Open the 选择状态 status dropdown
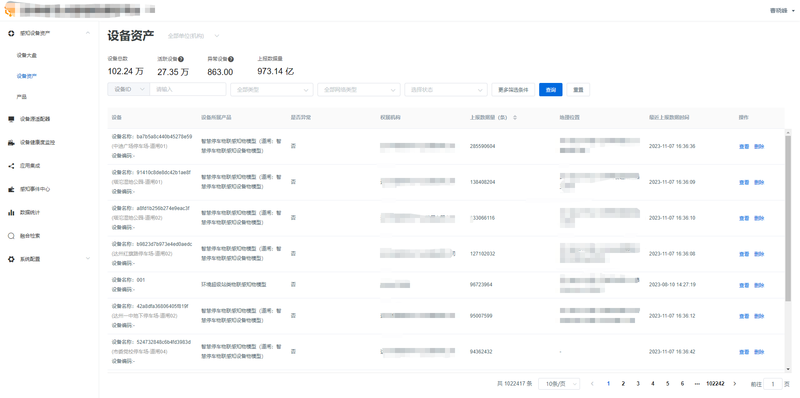 (446, 90)
